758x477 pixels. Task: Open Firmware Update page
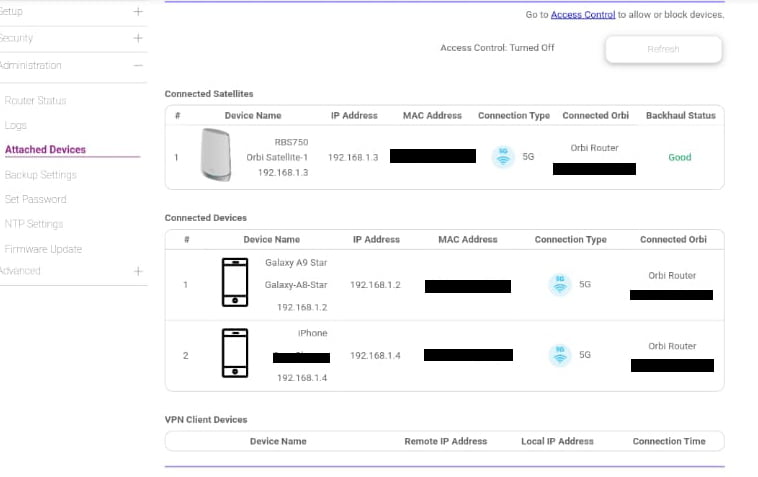(x=43, y=249)
